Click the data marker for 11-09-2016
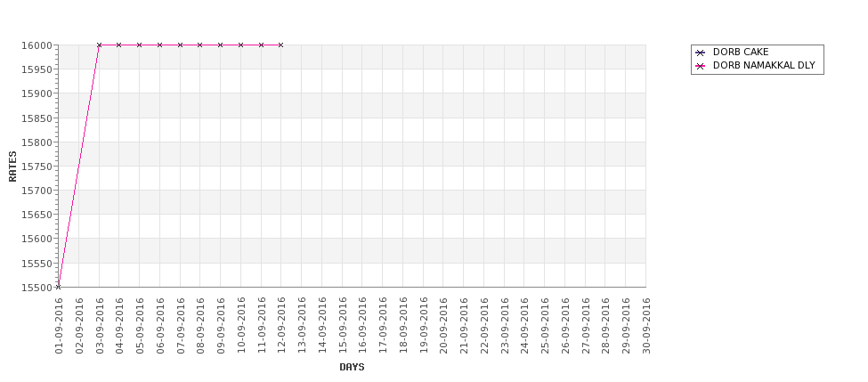The image size is (868, 382). 261,45
